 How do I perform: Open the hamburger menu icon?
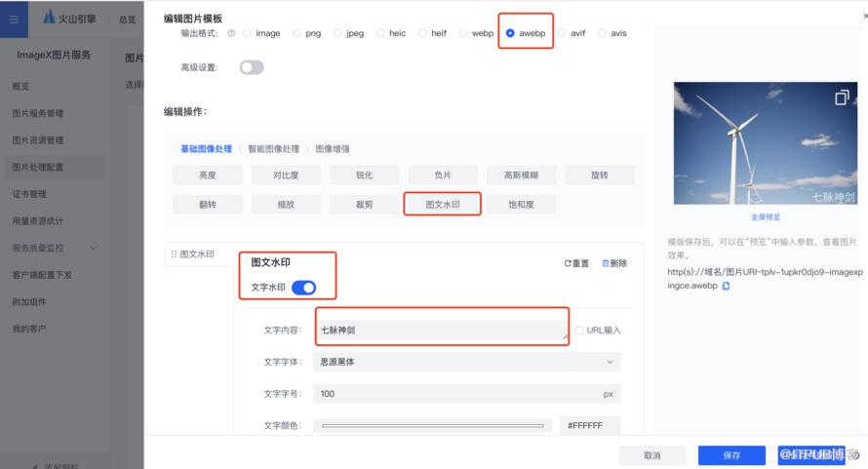point(14,20)
